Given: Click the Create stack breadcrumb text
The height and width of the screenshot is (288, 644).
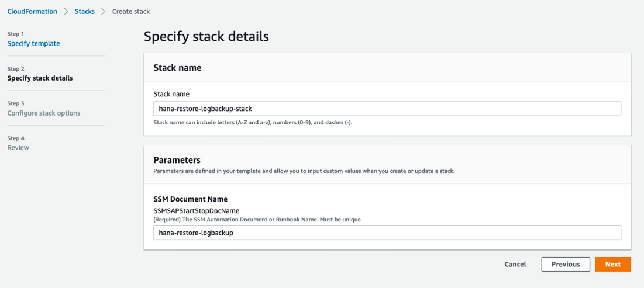Looking at the screenshot, I should 131,12.
